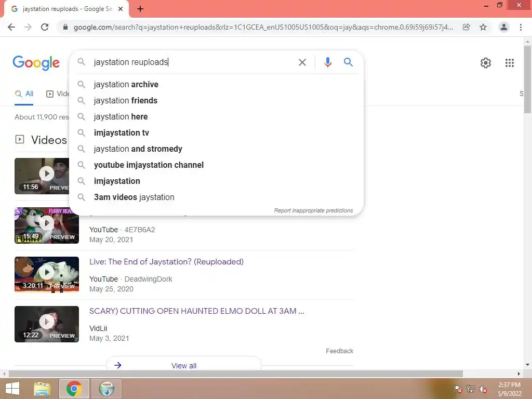The width and height of the screenshot is (532, 399).
Task: Bookmark this page with the star icon
Action: [x=483, y=27]
